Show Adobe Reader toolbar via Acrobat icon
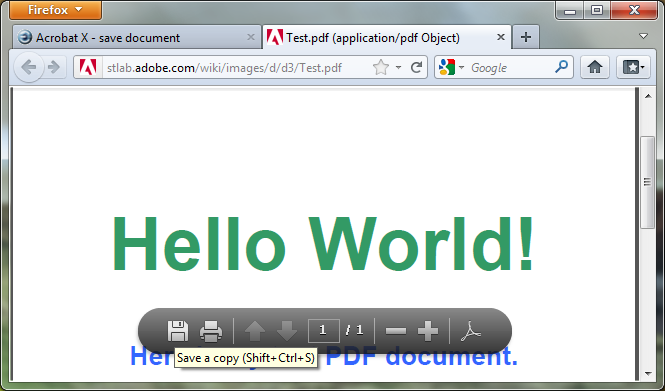Screen dimensions: 665x391 click(x=471, y=331)
